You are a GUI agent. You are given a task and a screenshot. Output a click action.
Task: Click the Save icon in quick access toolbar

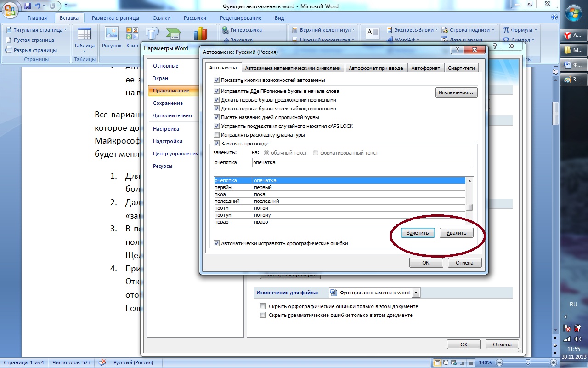coord(28,6)
